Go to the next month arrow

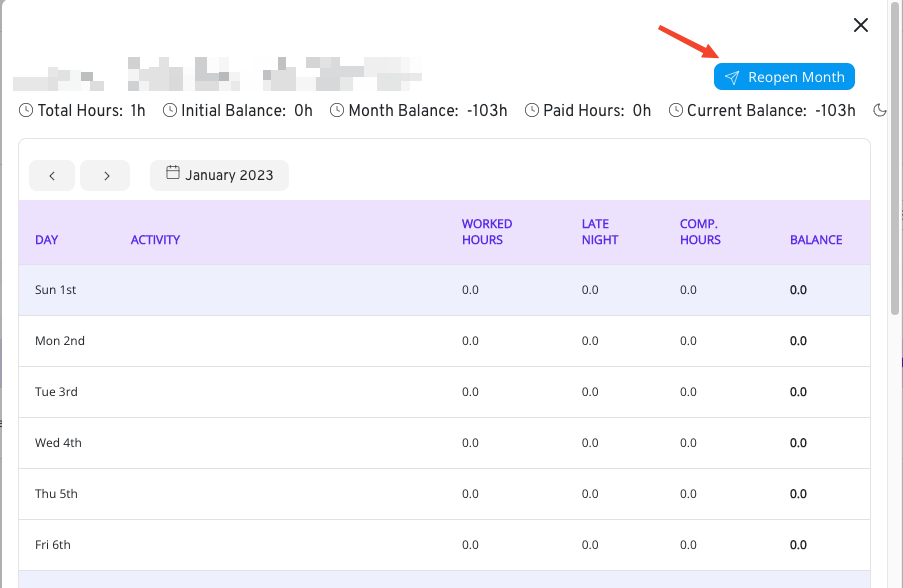[105, 176]
